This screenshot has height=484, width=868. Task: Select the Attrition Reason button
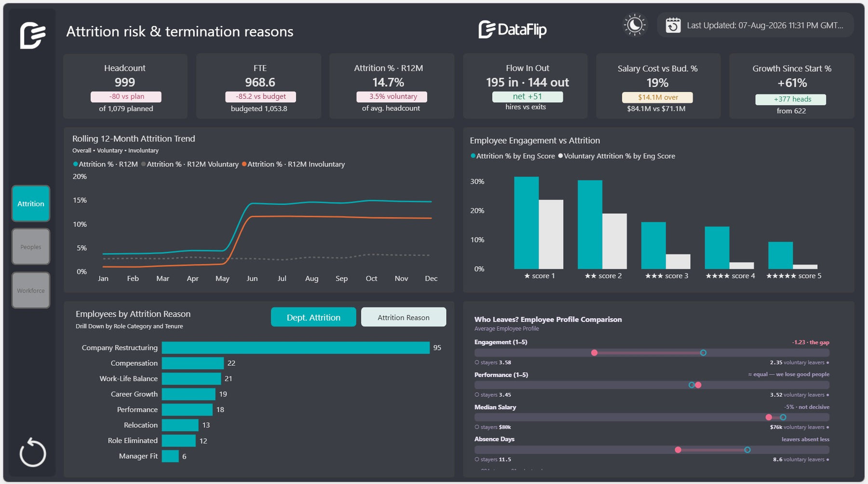pyautogui.click(x=404, y=317)
